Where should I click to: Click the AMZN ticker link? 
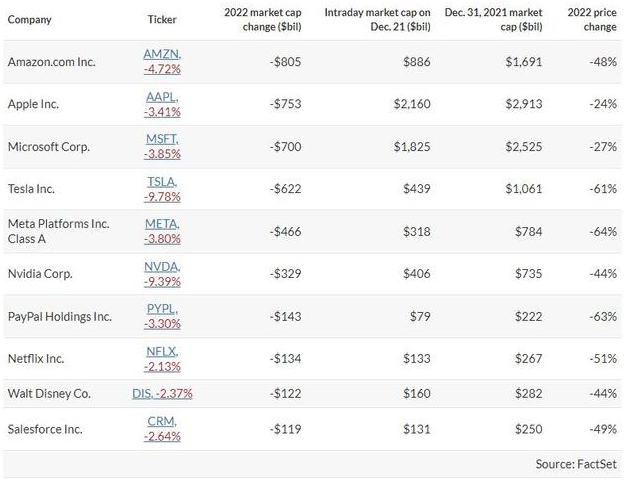(161, 54)
